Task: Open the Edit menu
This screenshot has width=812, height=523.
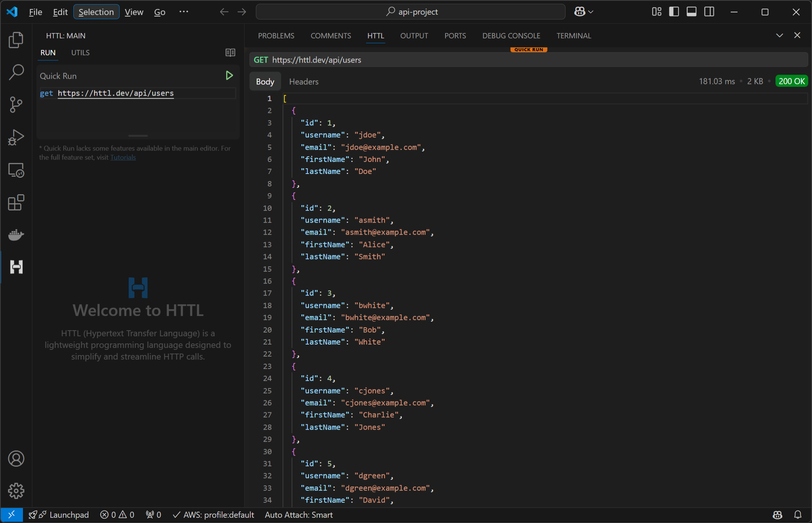Action: pyautogui.click(x=60, y=12)
